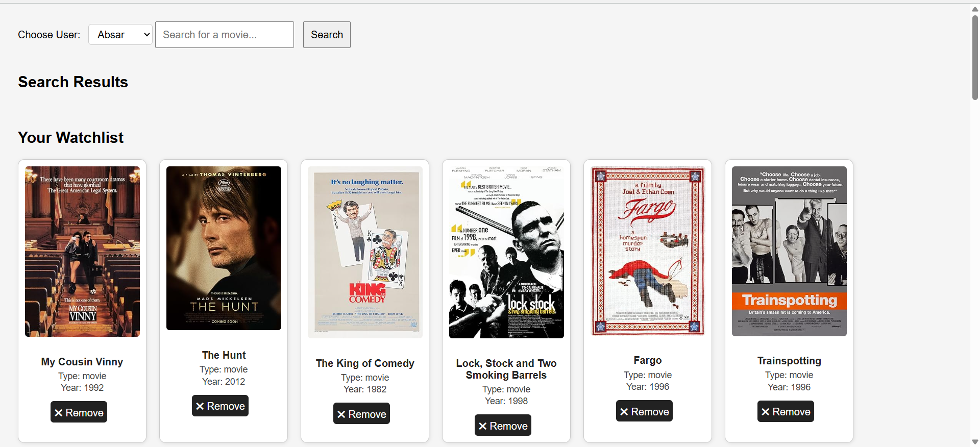Remove The Hunt from watchlist

[x=220, y=406]
